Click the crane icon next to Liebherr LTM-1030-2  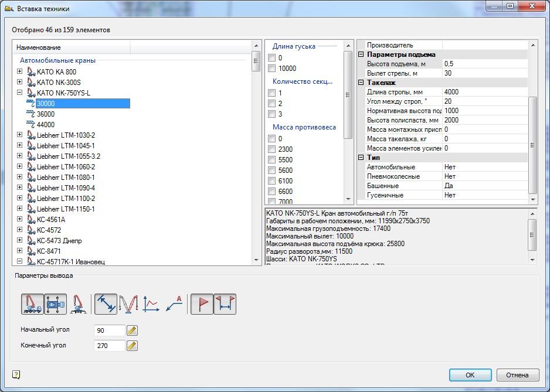click(31, 135)
